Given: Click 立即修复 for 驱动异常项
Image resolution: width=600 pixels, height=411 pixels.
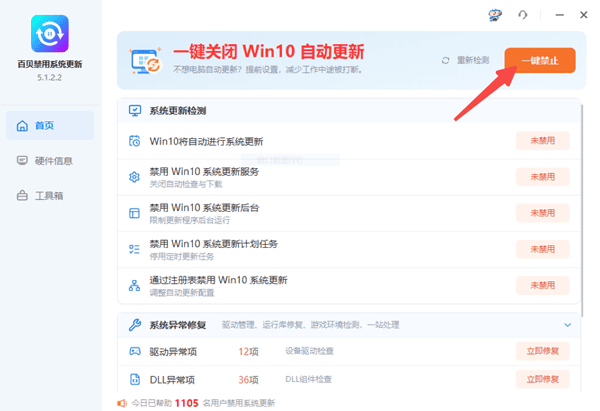Looking at the screenshot, I should (x=543, y=351).
